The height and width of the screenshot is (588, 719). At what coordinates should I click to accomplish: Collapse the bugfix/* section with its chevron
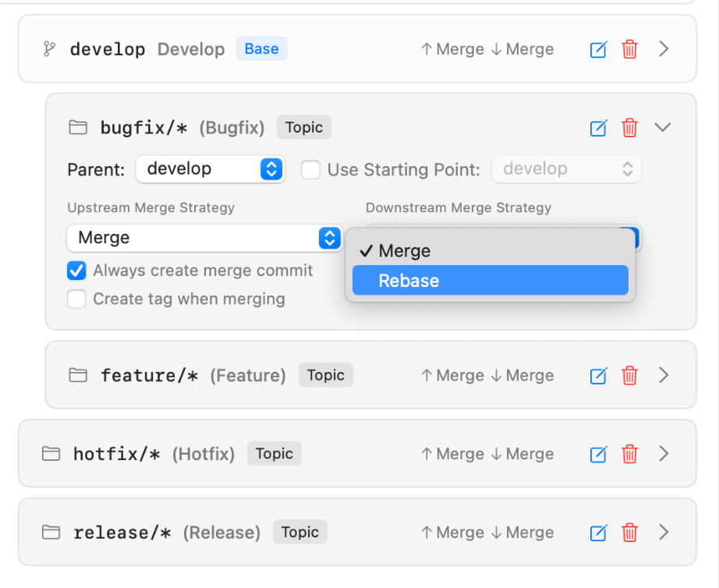[663, 127]
